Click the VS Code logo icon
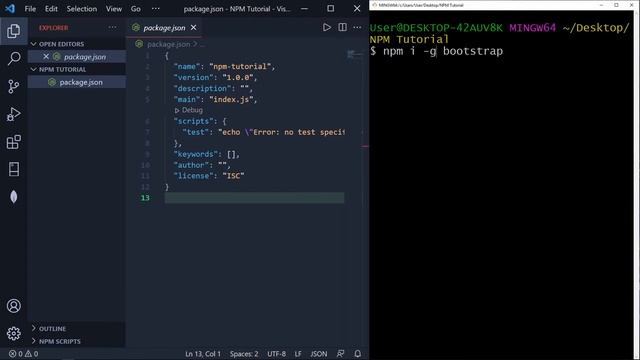The width and height of the screenshot is (640, 360). (10, 8)
